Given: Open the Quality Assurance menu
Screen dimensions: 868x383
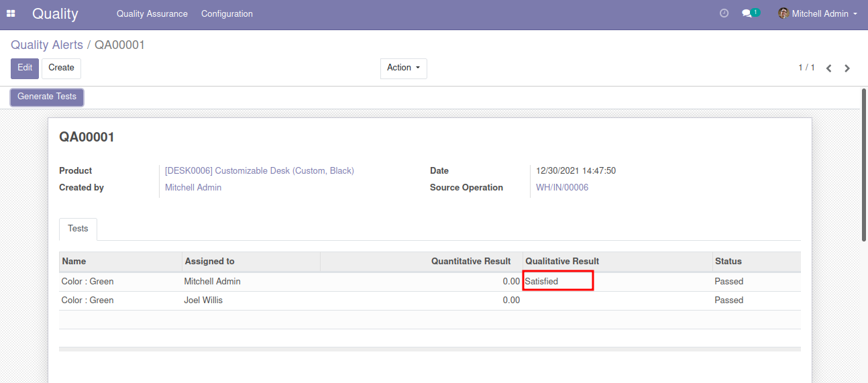Looking at the screenshot, I should [152, 13].
